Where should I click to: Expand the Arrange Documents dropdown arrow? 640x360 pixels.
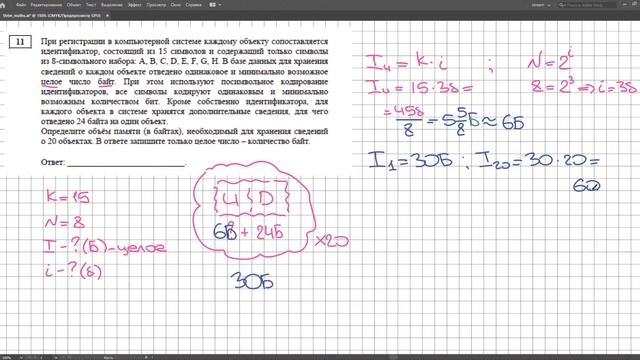pyautogui.click(x=220, y=5)
